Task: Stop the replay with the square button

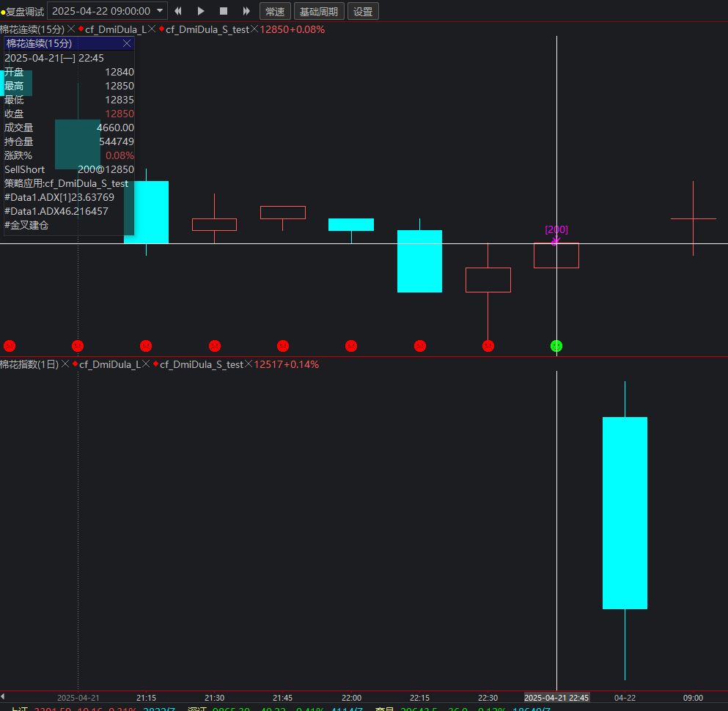Action: point(224,11)
